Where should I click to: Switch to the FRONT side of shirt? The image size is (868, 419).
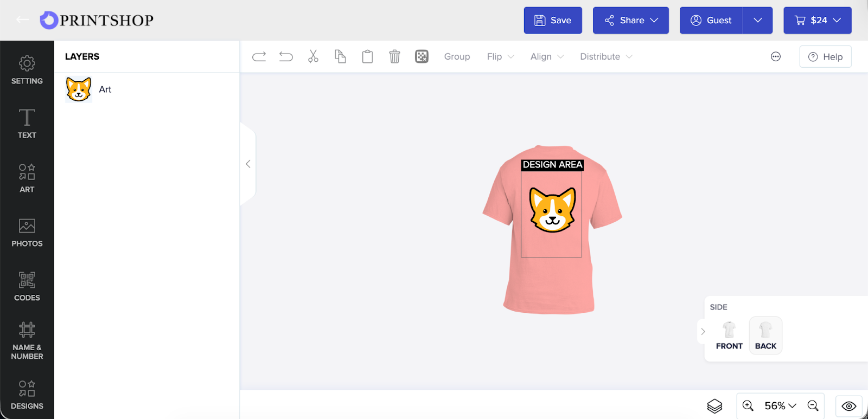[x=729, y=336]
